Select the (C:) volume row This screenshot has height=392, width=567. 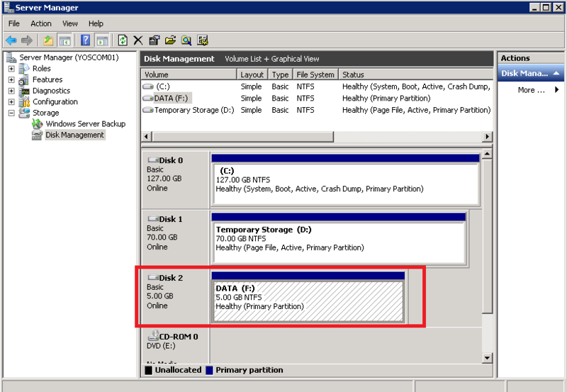317,86
